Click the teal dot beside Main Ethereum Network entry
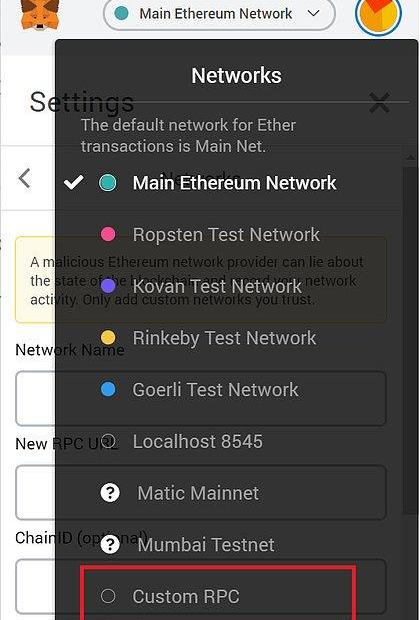Viewport: 420px width, 620px height. 108,183
